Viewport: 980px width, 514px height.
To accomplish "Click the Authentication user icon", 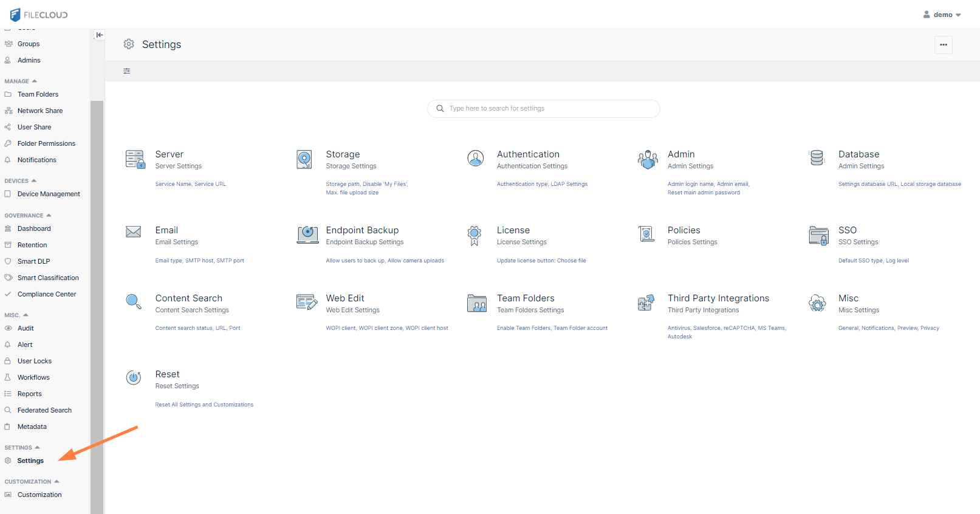I will [476, 159].
